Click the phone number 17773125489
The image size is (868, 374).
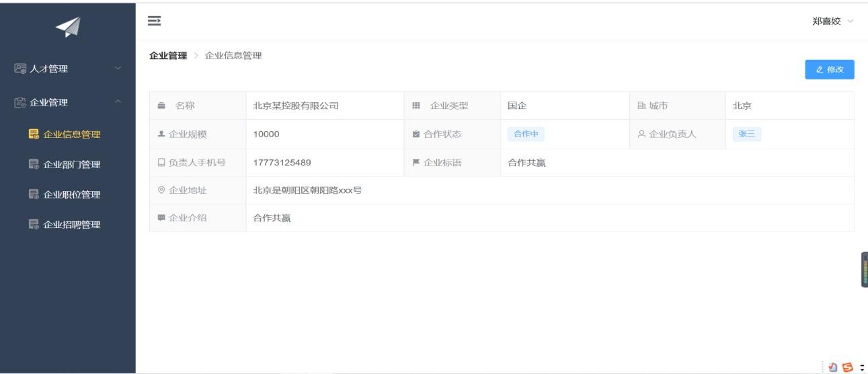click(282, 163)
